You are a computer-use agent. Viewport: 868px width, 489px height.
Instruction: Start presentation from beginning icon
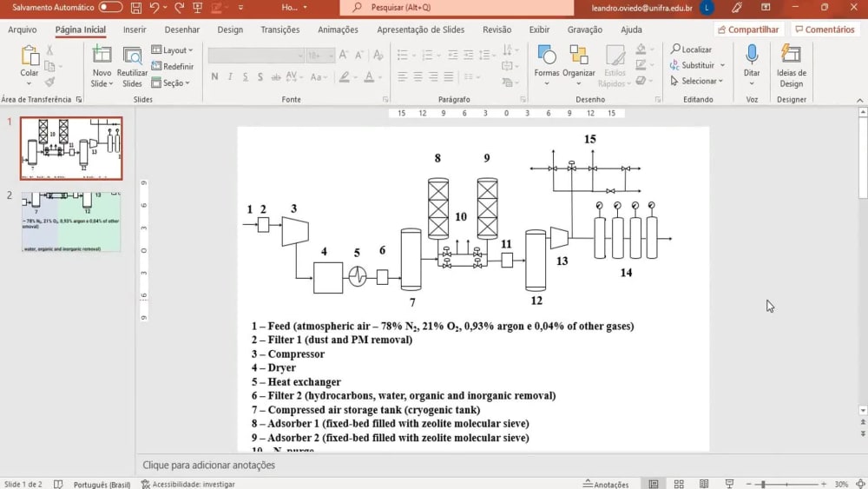coord(198,7)
